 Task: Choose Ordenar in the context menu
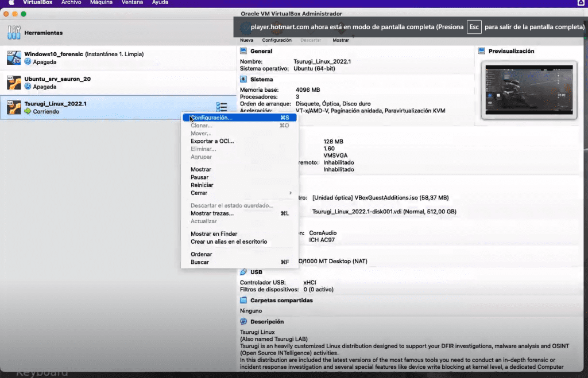(239, 254)
